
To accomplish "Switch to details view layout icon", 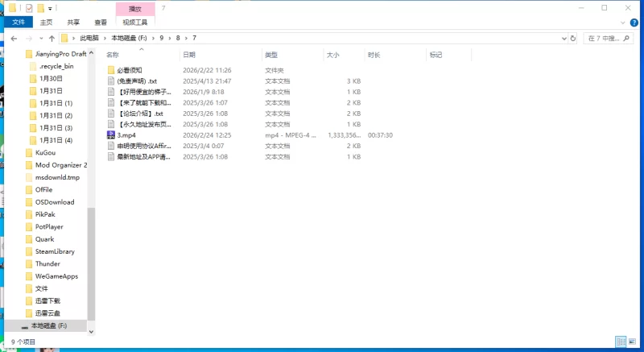I will tap(621, 342).
